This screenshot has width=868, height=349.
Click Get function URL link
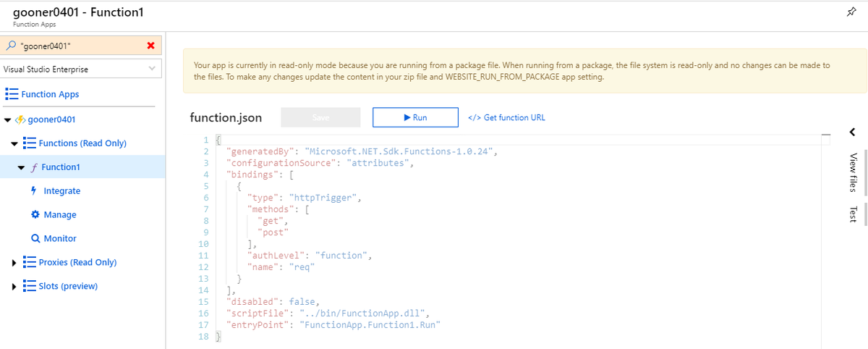pyautogui.click(x=506, y=117)
